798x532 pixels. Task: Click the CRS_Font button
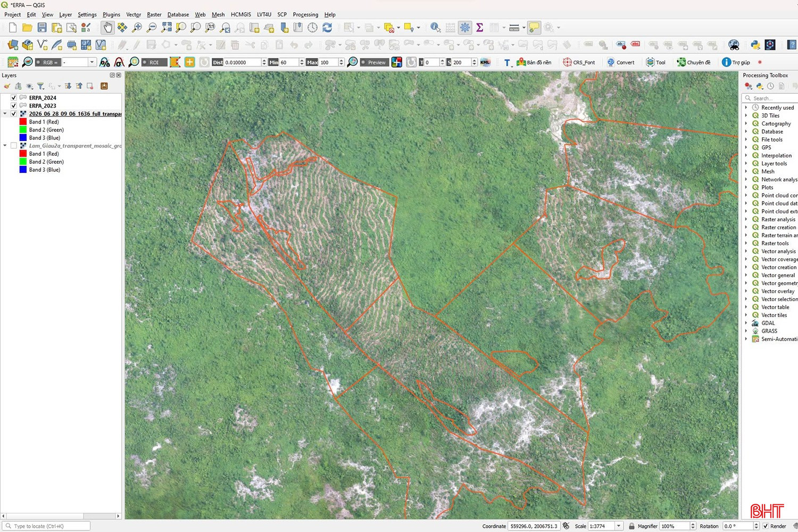(579, 62)
